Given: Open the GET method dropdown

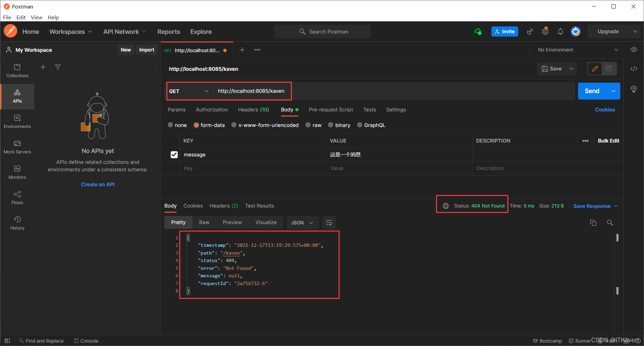Looking at the screenshot, I should pos(189,91).
